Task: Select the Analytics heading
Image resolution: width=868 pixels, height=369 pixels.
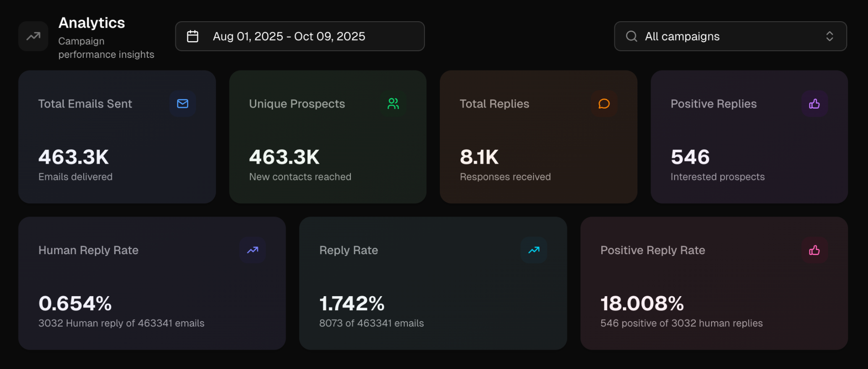Action: click(x=92, y=23)
